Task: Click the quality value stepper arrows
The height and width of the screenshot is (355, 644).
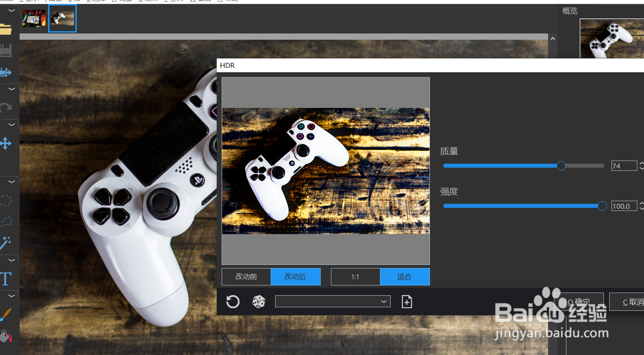Action: click(x=641, y=166)
